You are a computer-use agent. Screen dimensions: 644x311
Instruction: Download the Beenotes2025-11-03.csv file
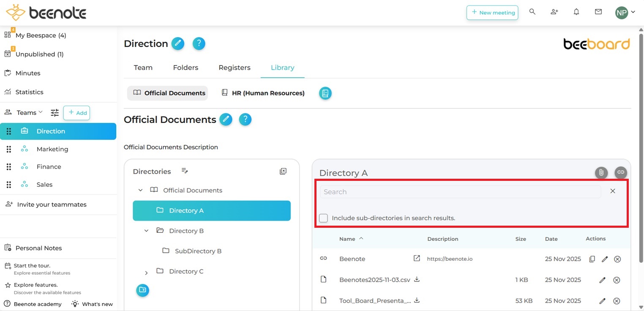(x=417, y=279)
